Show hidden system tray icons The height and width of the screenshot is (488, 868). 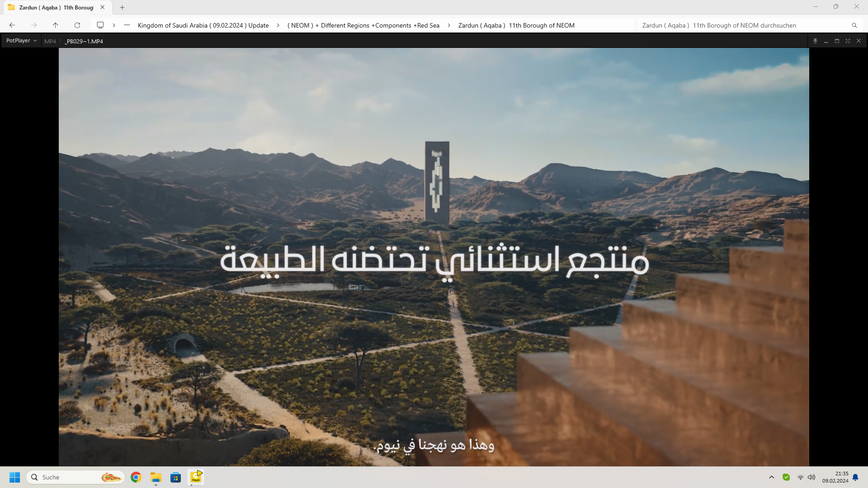(772, 477)
